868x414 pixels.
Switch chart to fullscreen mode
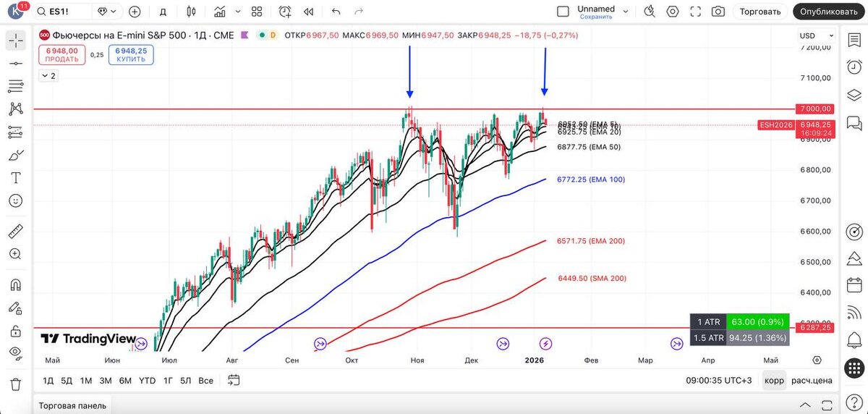pos(695,12)
